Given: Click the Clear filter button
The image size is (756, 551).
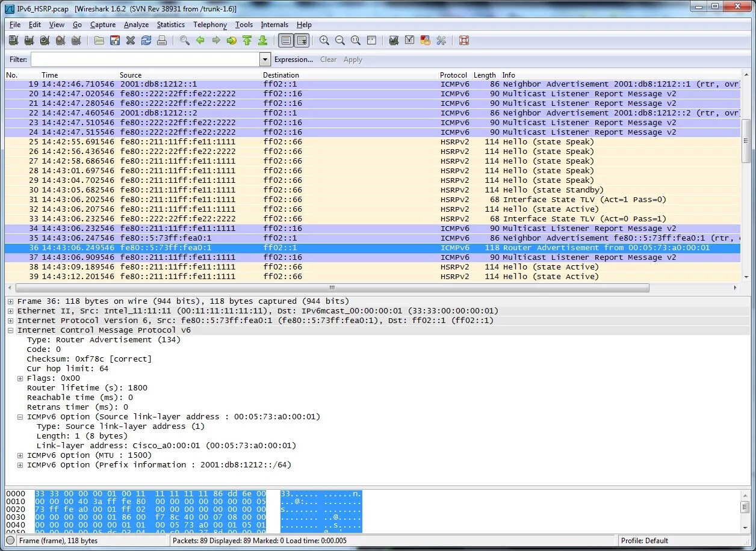Looking at the screenshot, I should click(x=329, y=60).
